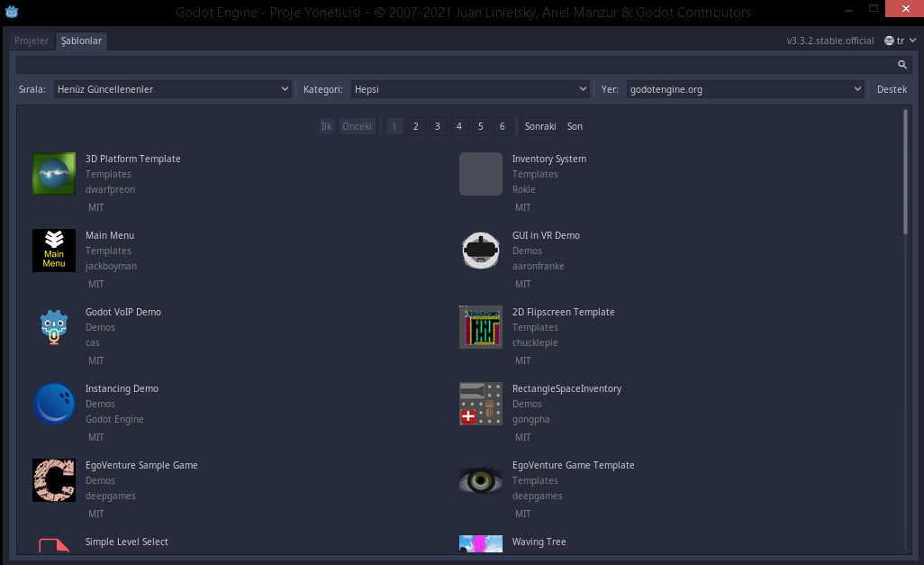Click the Destek button
The height and width of the screenshot is (565, 924).
point(892,89)
